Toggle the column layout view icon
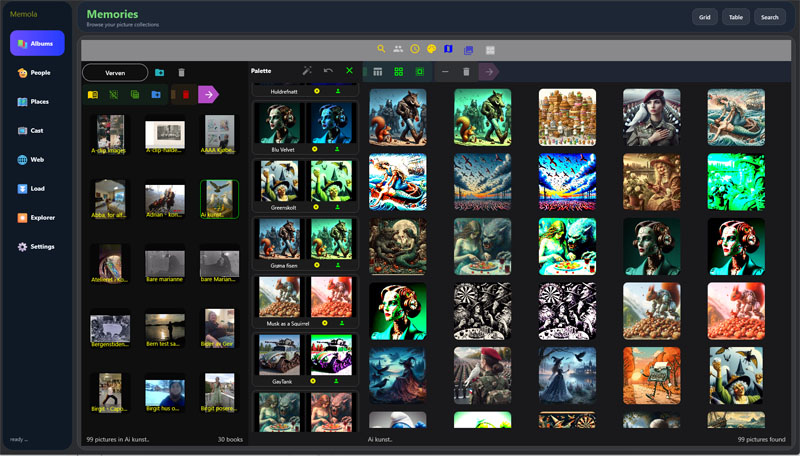Screen dimensions: 800x456 pyautogui.click(x=378, y=71)
